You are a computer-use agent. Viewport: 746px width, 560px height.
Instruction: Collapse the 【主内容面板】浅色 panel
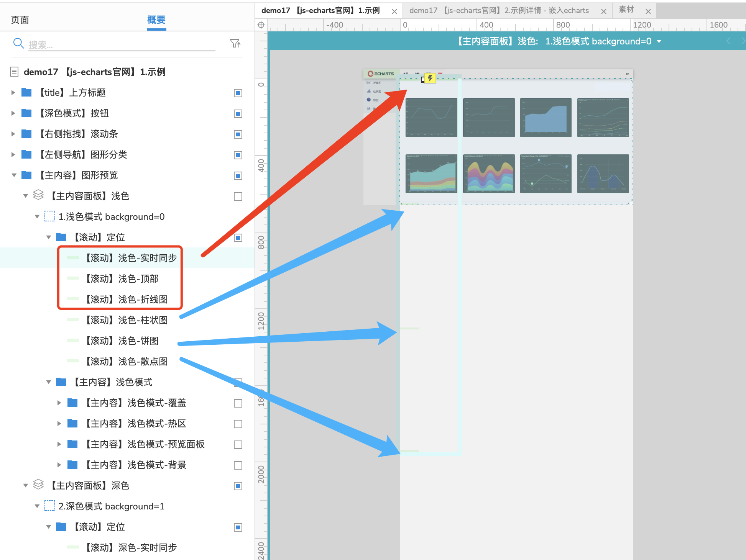coord(25,196)
